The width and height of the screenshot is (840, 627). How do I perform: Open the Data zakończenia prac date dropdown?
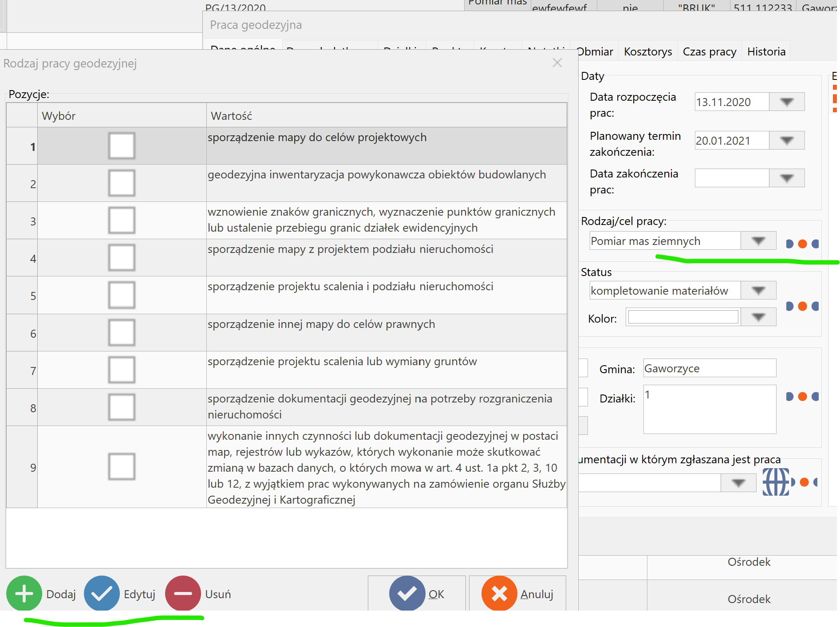(x=787, y=178)
